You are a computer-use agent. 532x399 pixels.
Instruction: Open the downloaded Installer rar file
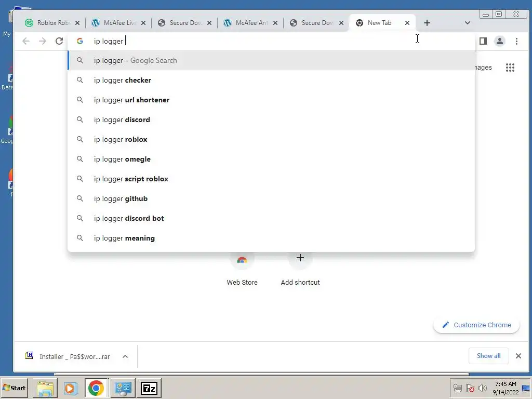coord(68,356)
